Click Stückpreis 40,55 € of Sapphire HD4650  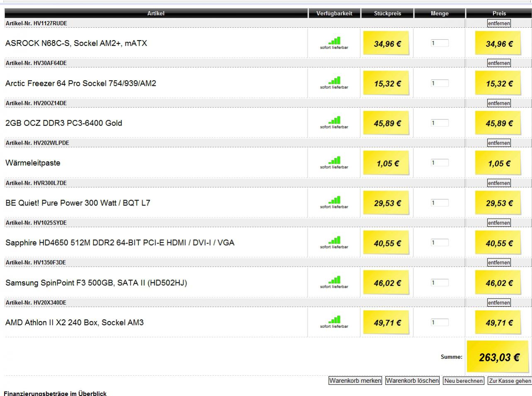pyautogui.click(x=387, y=243)
